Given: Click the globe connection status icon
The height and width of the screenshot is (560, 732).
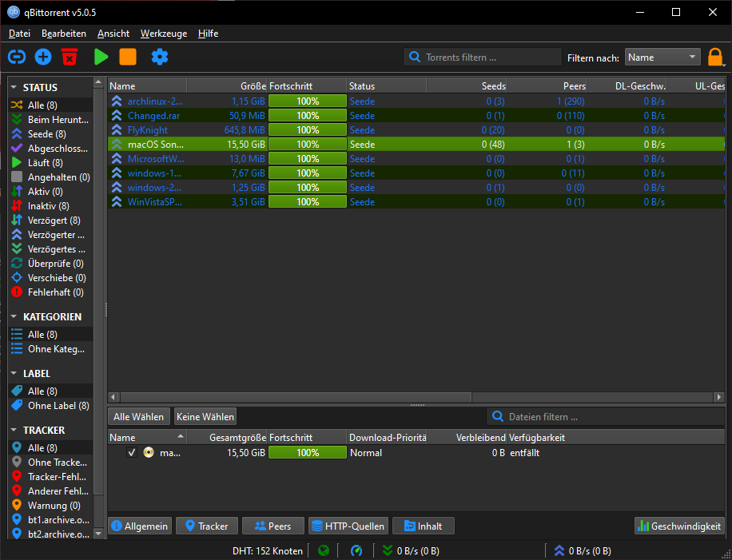Looking at the screenshot, I should [324, 551].
